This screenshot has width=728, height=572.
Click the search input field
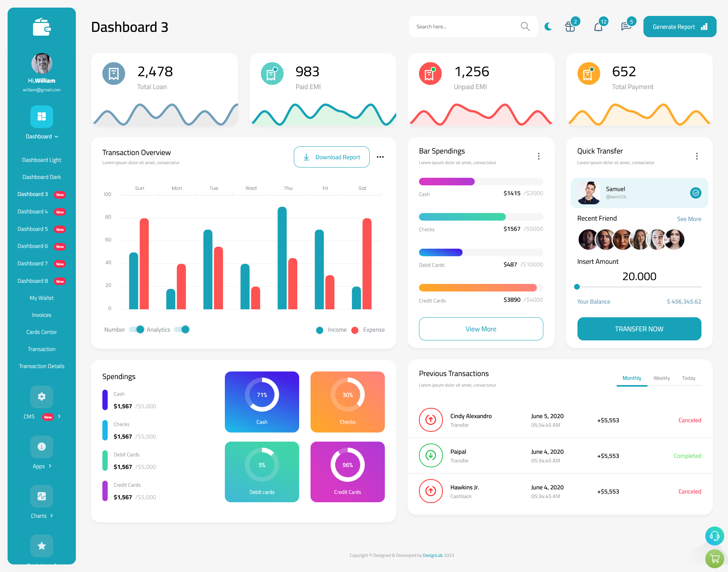(466, 26)
